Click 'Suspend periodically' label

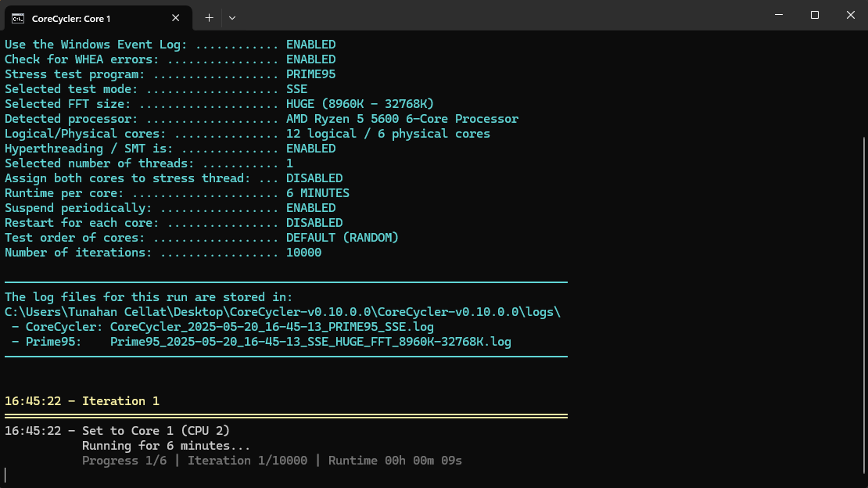[x=78, y=208]
